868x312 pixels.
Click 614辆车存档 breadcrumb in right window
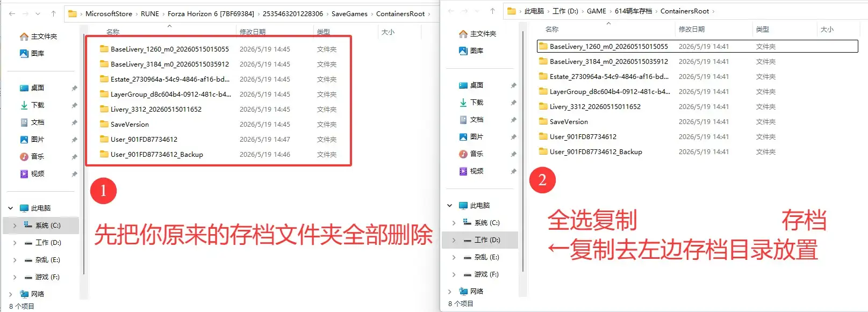click(x=633, y=11)
